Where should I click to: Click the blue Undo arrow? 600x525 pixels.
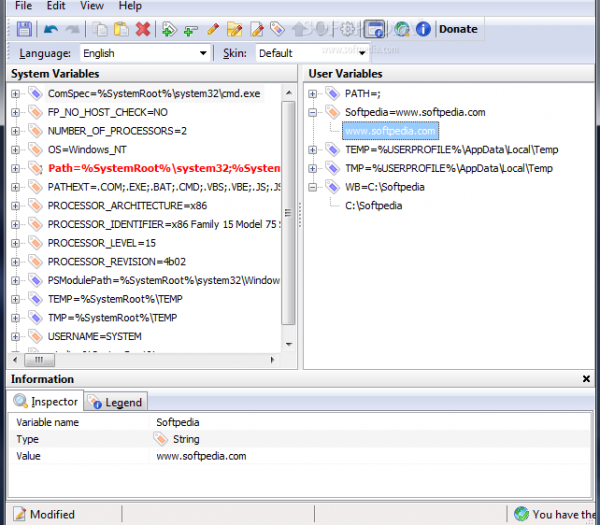coord(51,29)
